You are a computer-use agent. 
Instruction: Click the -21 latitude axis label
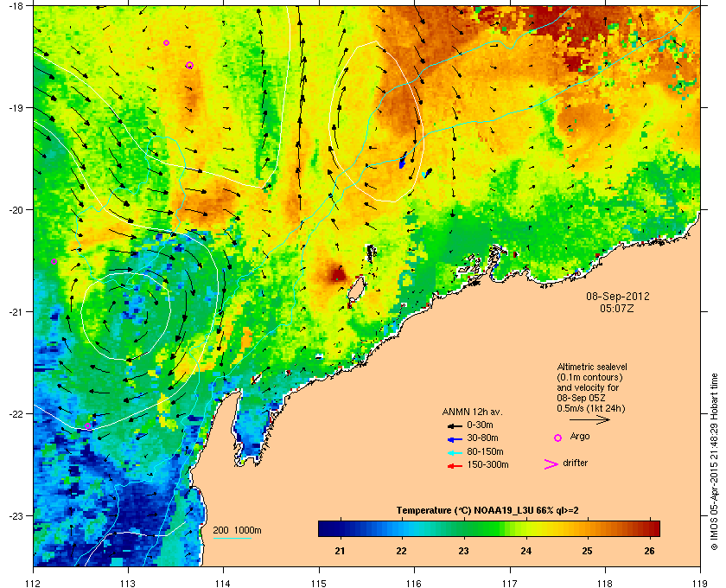tap(17, 312)
